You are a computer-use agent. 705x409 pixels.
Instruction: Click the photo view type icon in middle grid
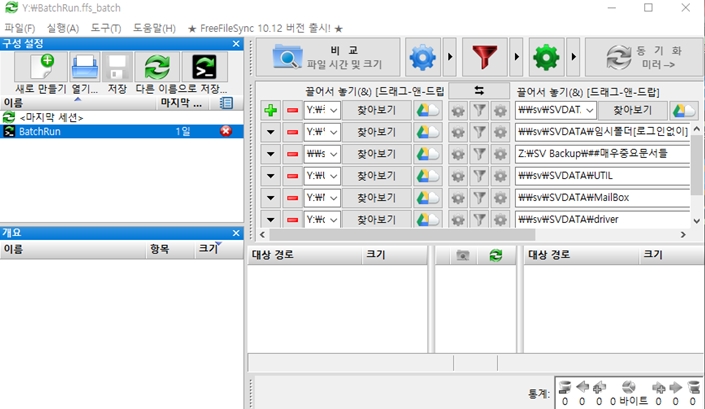point(463,255)
